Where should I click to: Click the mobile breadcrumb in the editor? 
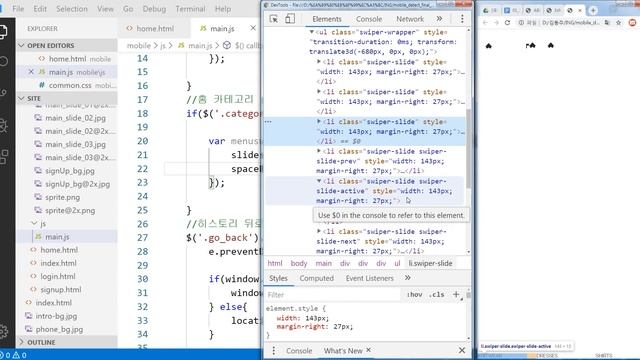(x=139, y=45)
